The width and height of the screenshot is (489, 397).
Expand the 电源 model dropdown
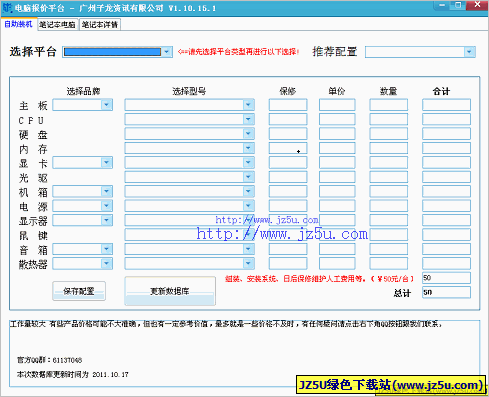pos(248,206)
